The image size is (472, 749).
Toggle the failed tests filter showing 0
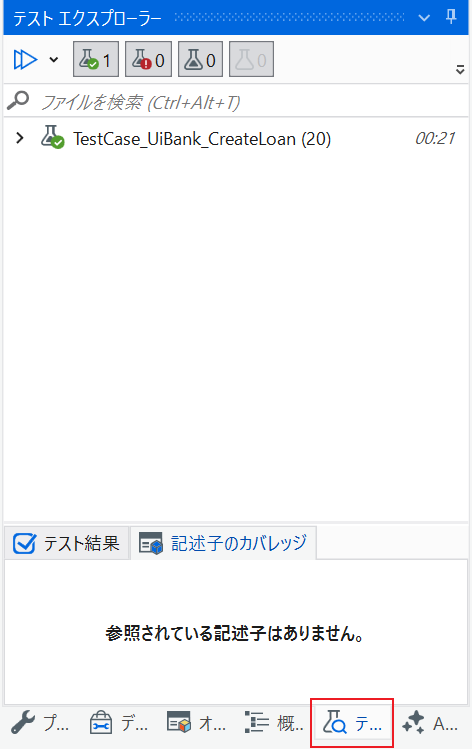(x=148, y=59)
